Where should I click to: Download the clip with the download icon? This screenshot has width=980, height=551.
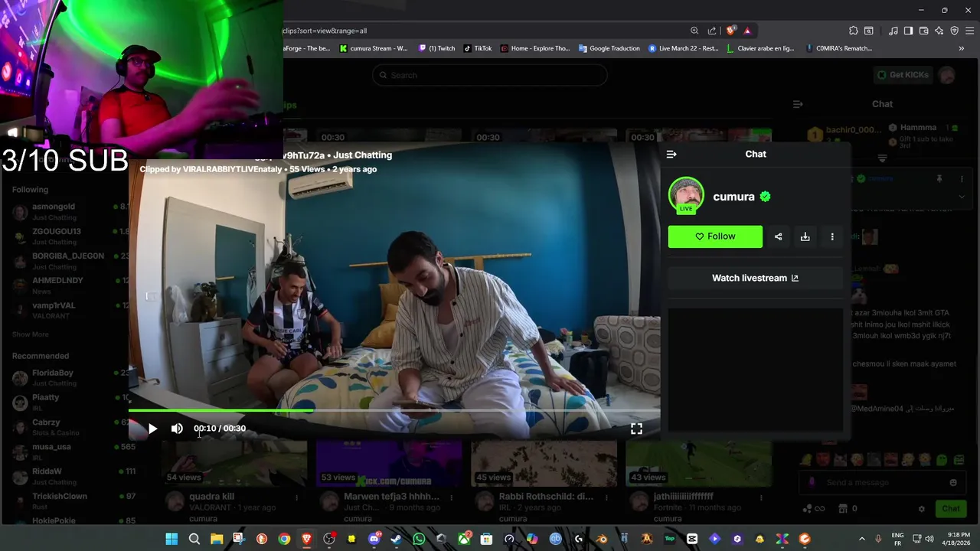coord(805,236)
